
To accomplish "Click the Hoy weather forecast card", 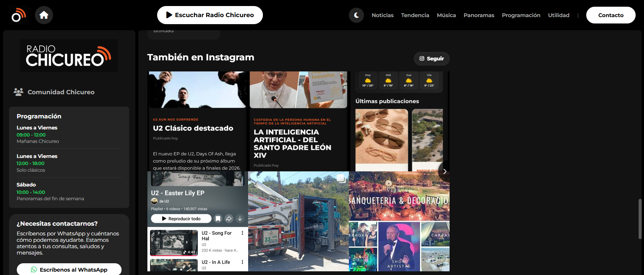I will click(368, 80).
